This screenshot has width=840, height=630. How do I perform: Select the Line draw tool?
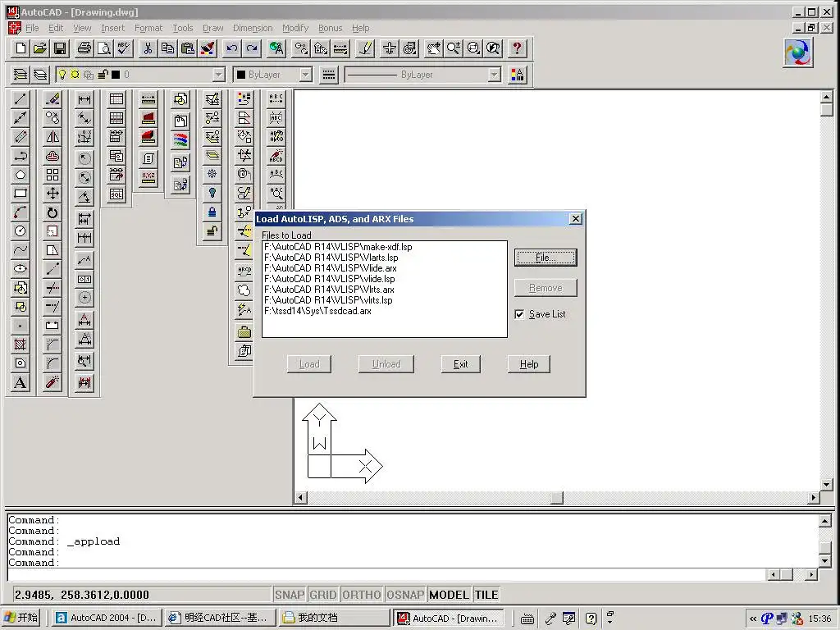pos(21,99)
